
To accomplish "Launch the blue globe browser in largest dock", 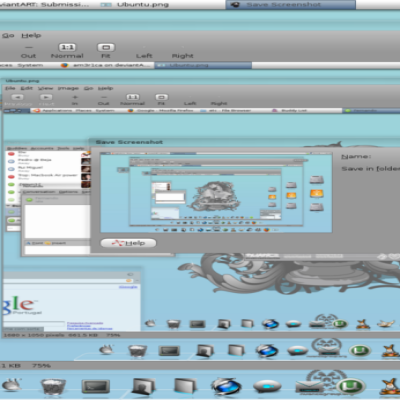I will coord(226,387).
